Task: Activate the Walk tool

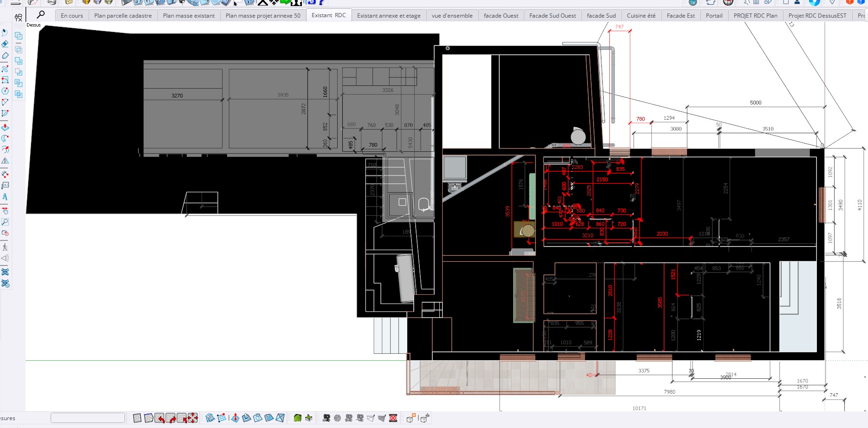Action: tap(5, 247)
